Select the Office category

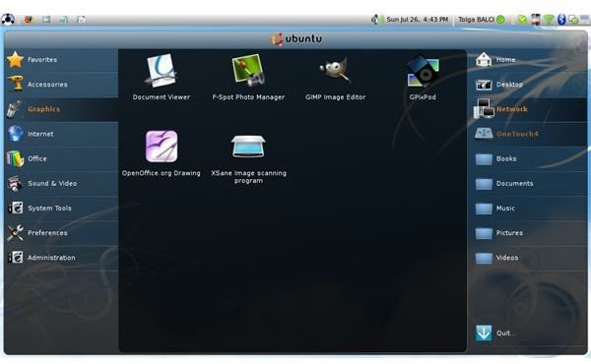tap(61, 158)
